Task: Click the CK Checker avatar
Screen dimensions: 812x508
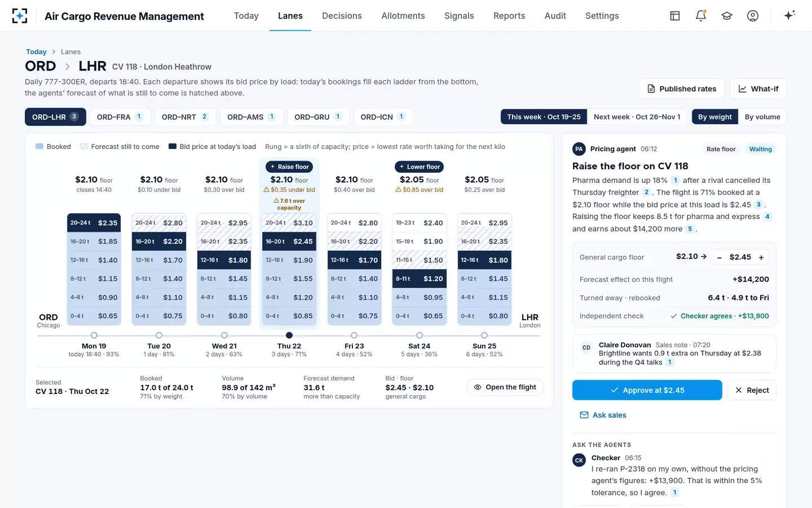Action: coord(579,461)
